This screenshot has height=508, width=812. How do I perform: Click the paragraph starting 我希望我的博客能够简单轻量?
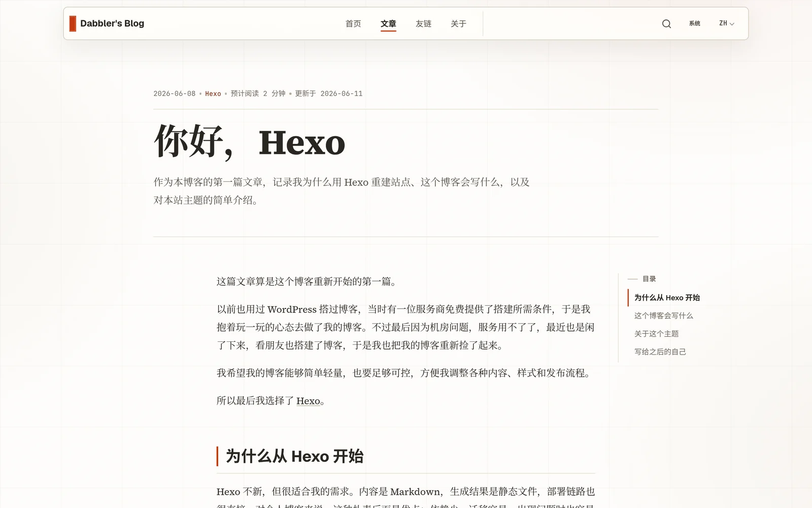(404, 373)
